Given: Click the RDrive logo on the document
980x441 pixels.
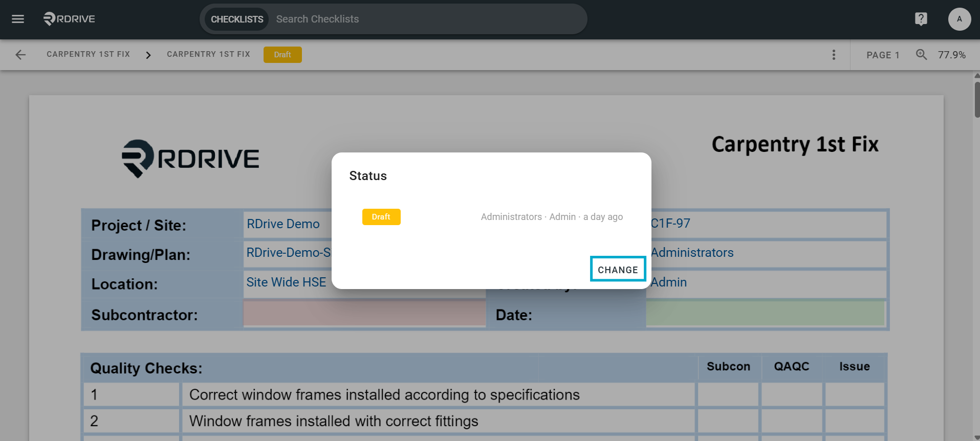Looking at the screenshot, I should tap(190, 159).
